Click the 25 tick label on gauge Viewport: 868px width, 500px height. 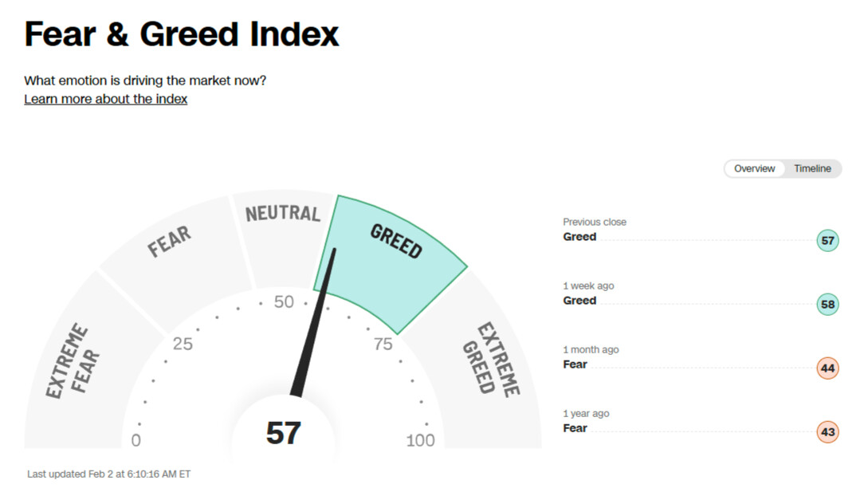click(183, 344)
